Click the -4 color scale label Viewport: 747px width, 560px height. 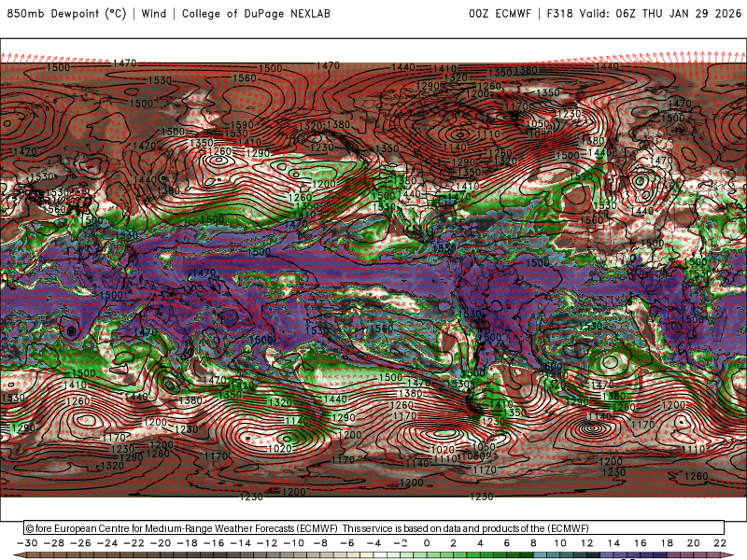[374, 543]
